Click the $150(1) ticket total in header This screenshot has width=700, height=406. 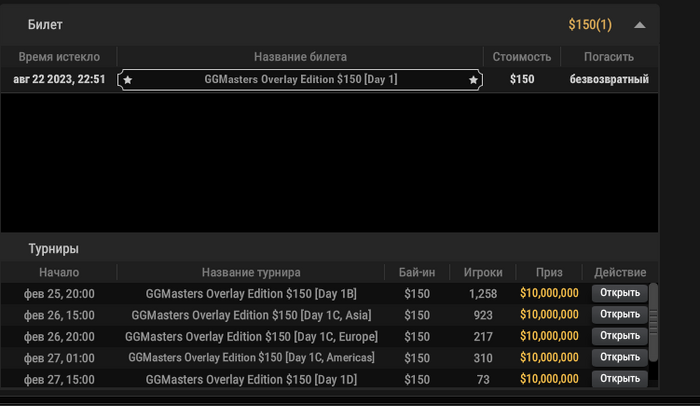click(x=589, y=24)
